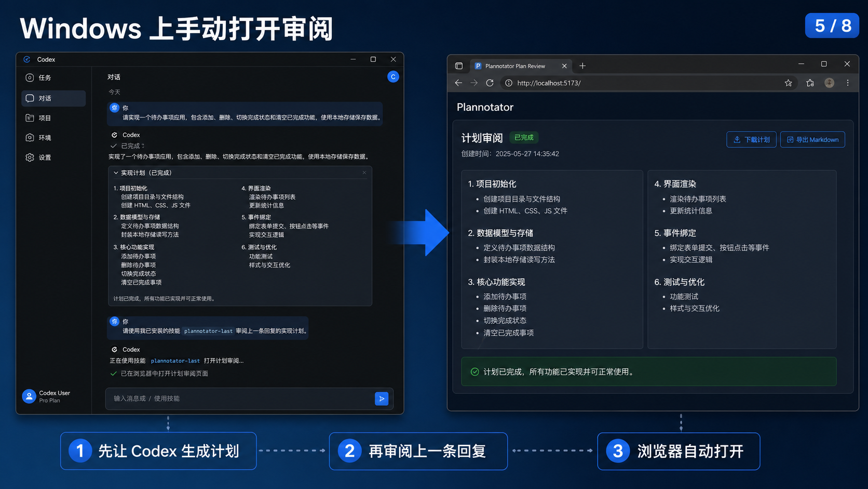Open the browser three-dot menu

(x=848, y=83)
